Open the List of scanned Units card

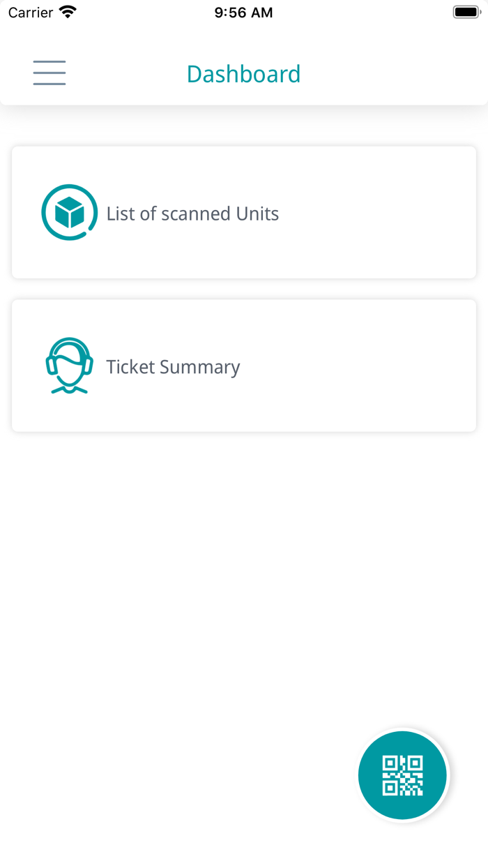click(244, 213)
